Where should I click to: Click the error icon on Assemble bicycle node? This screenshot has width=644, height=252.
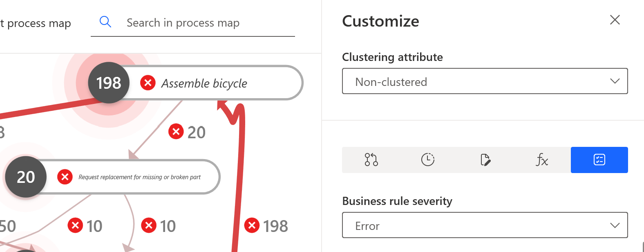point(148,83)
